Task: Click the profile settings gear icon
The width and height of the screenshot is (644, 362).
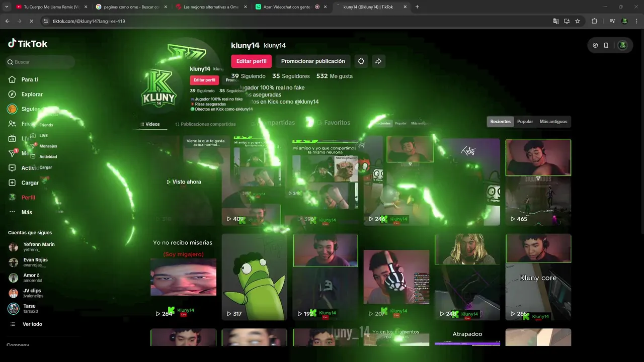Action: tap(361, 61)
